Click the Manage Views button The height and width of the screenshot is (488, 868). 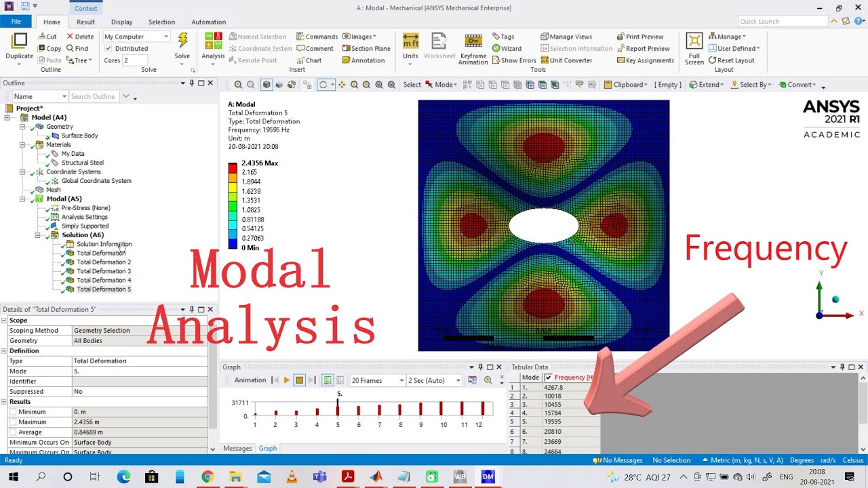click(x=566, y=37)
